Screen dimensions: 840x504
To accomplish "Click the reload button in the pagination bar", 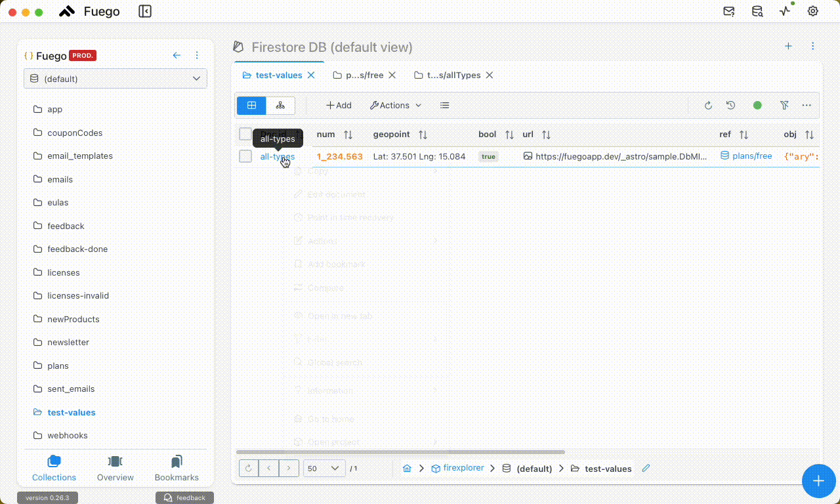I will coord(249,468).
